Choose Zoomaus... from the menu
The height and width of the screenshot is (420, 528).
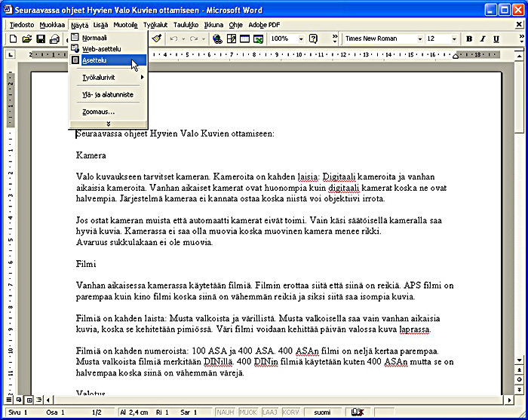coord(99,112)
